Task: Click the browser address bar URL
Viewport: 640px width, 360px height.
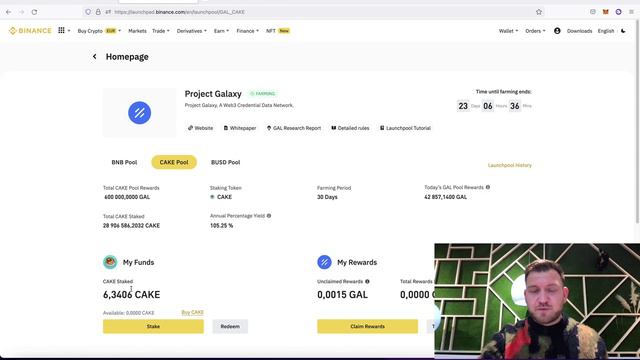Action: pyautogui.click(x=180, y=12)
